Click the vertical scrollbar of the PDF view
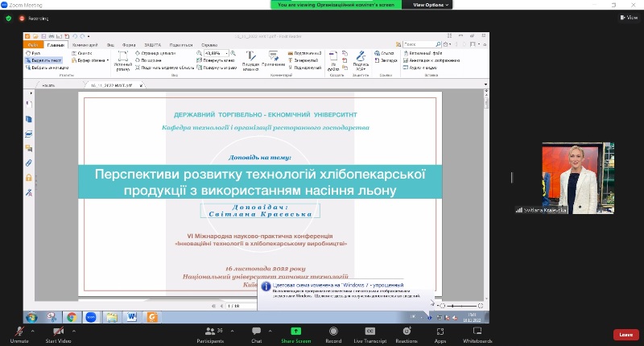644x346 pixels. pyautogui.click(x=486, y=195)
